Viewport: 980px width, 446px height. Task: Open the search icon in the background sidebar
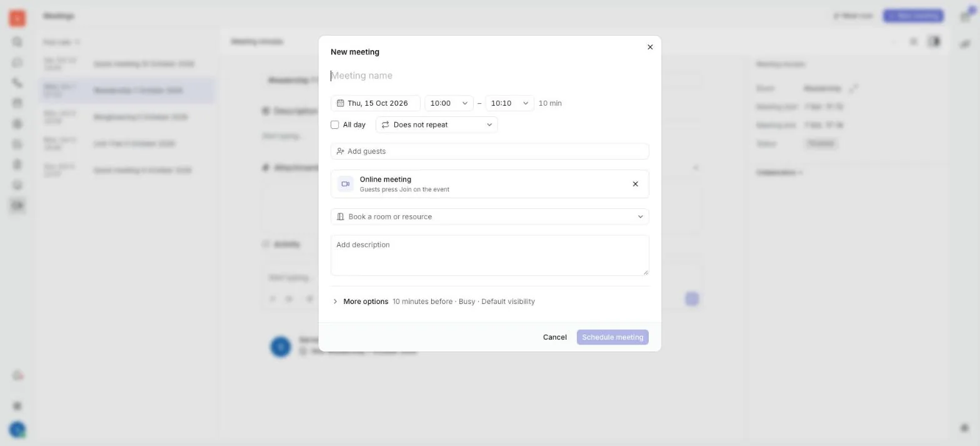(17, 42)
